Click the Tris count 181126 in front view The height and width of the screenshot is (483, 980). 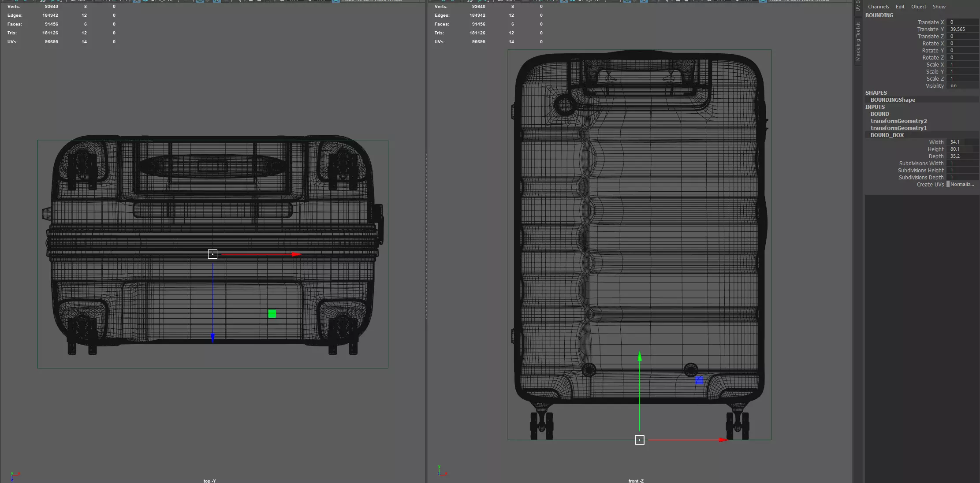point(477,33)
